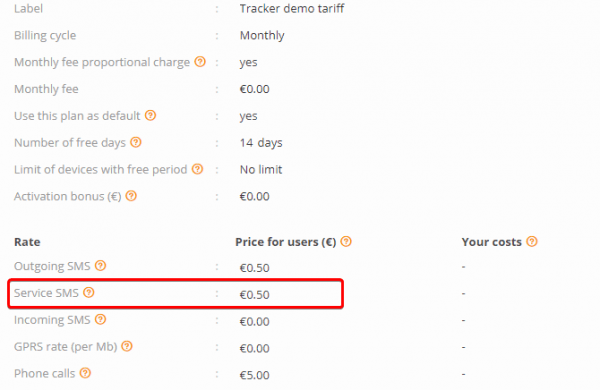The height and width of the screenshot is (390, 600).
Task: Click the No limit devices value
Action: (261, 170)
